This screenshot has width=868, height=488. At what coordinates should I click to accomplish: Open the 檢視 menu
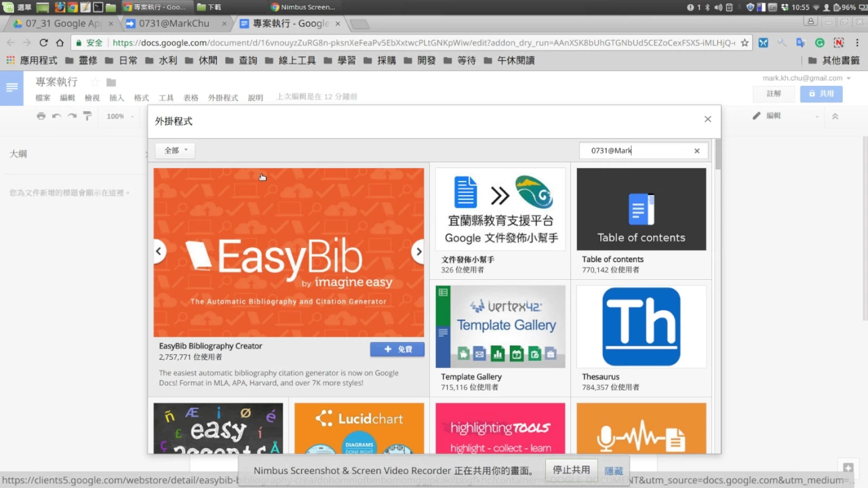(92, 98)
